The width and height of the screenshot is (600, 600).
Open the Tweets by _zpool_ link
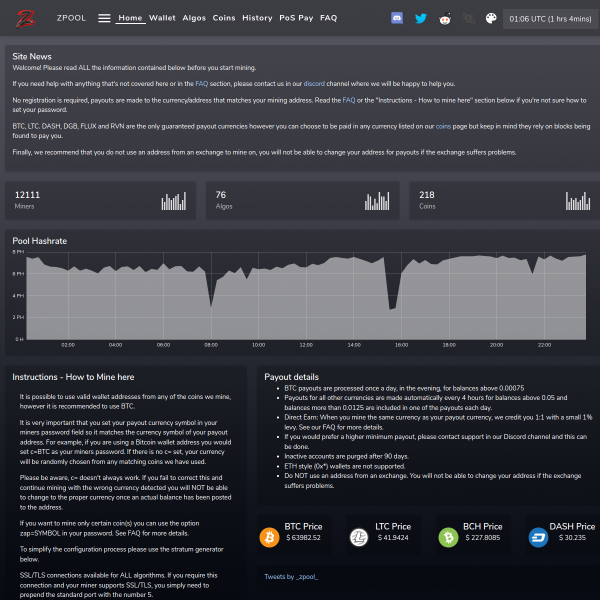[291, 577]
